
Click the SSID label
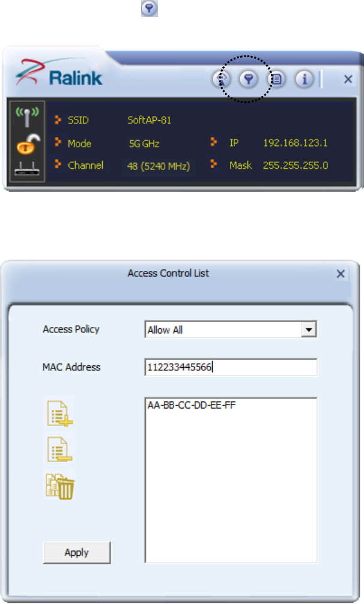click(78, 120)
